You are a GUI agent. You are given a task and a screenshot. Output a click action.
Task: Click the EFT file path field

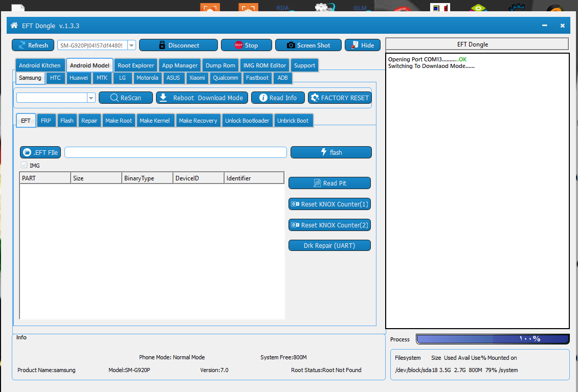coord(175,152)
